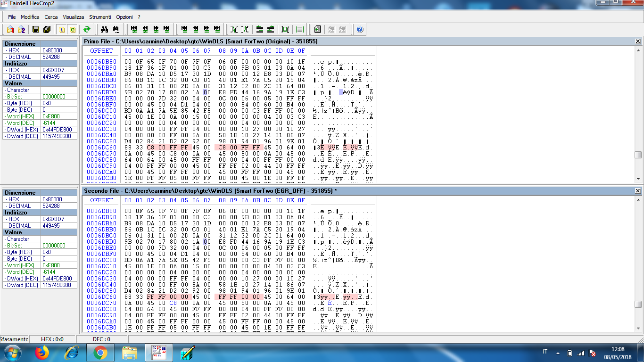
Task: Jump to last matching block (equal) icon
Action: 217,30
